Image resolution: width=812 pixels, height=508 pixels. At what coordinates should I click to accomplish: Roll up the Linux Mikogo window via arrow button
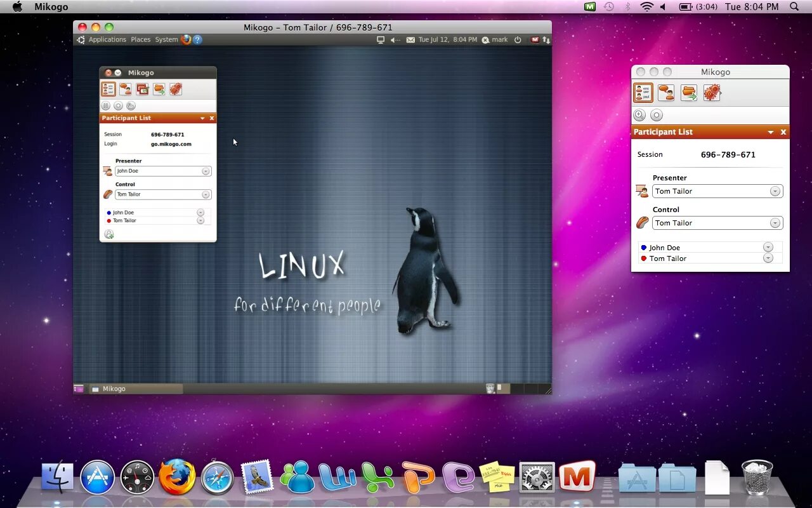[118, 73]
